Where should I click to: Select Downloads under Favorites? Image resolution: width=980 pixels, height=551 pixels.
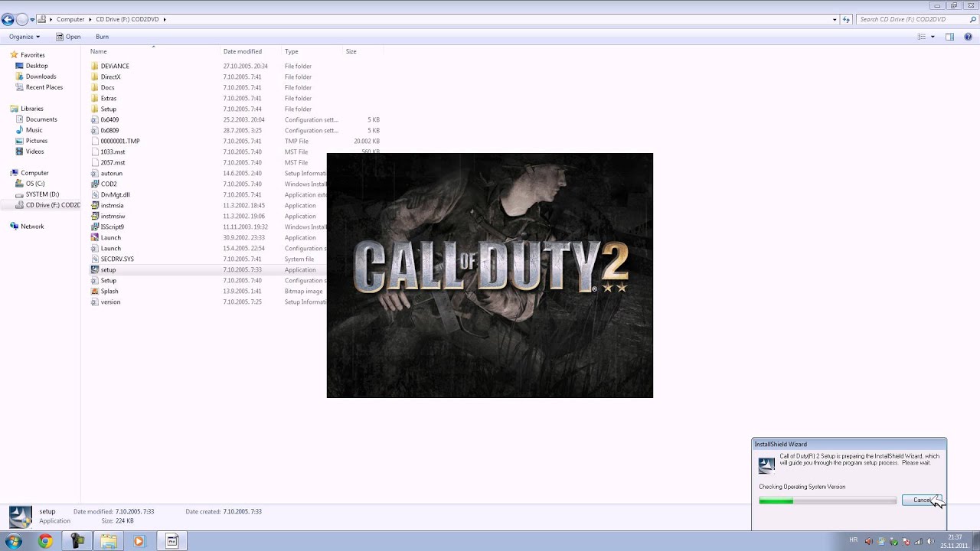(41, 77)
